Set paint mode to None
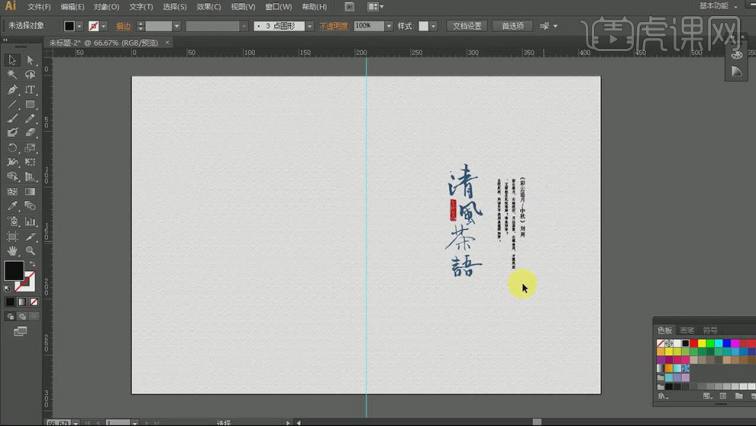This screenshot has height=427, width=756. click(34, 301)
